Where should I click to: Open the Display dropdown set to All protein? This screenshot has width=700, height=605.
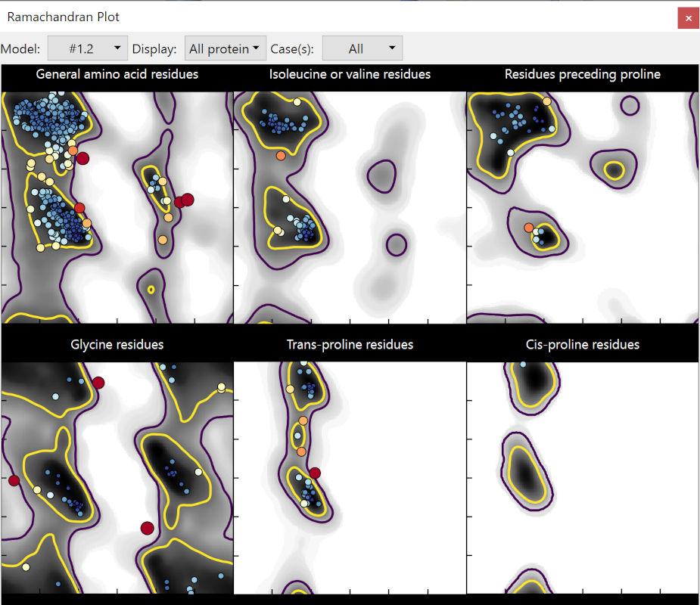(225, 48)
